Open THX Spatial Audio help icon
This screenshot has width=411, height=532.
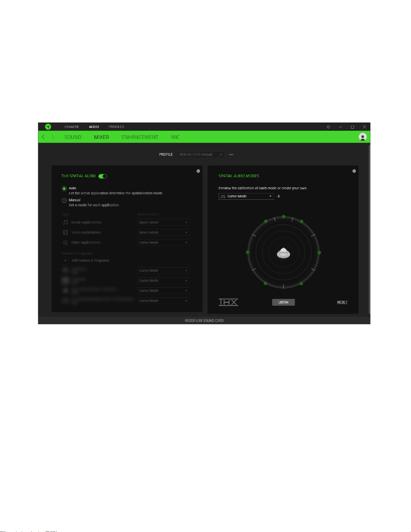tap(198, 171)
